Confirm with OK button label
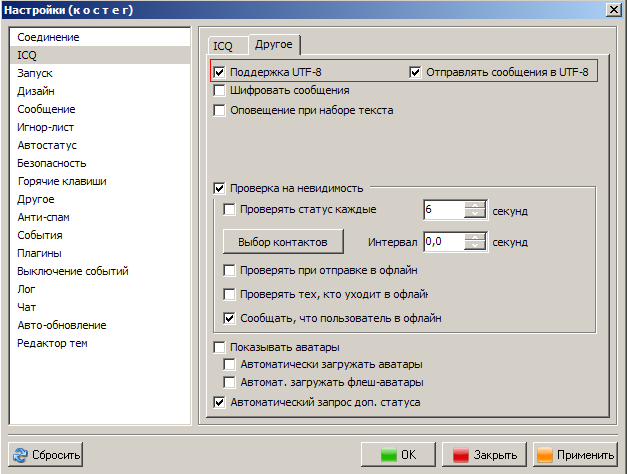Image resolution: width=627 pixels, height=474 pixels. click(x=409, y=455)
